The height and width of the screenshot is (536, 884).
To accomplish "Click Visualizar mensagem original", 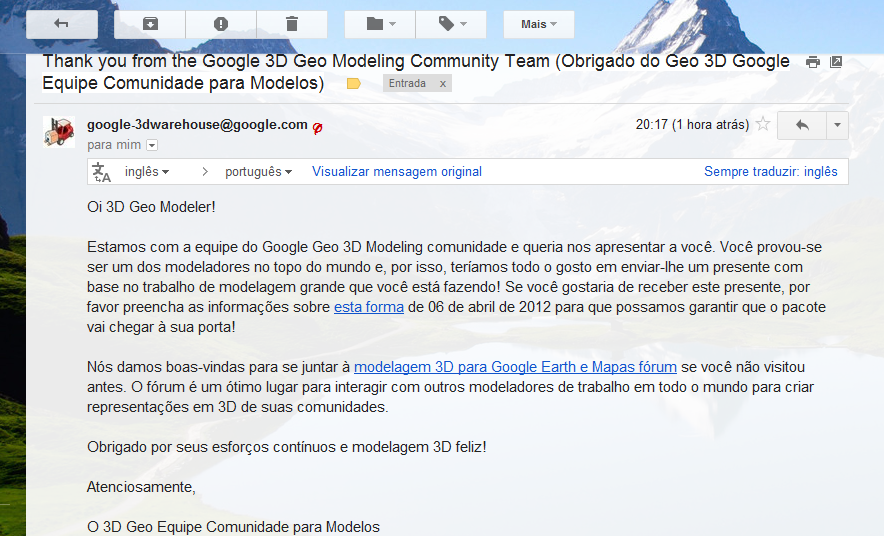I will point(397,172).
